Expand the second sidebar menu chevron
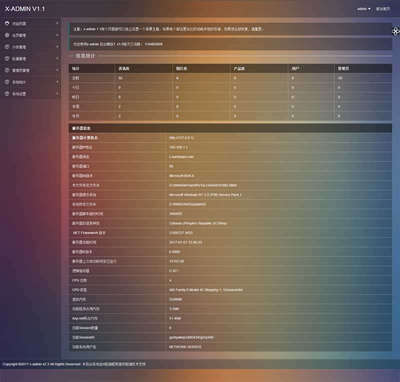The width and height of the screenshot is (400, 382). point(57,35)
